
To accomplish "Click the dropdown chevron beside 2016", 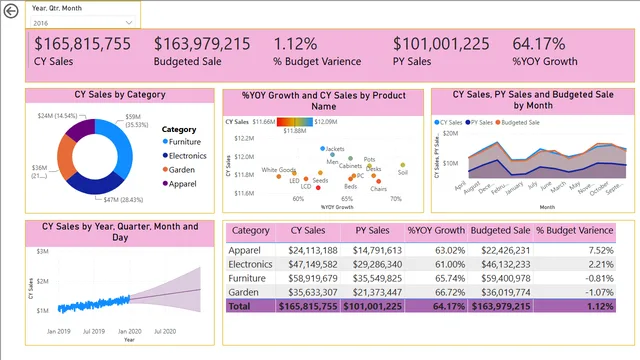I will [x=129, y=22].
